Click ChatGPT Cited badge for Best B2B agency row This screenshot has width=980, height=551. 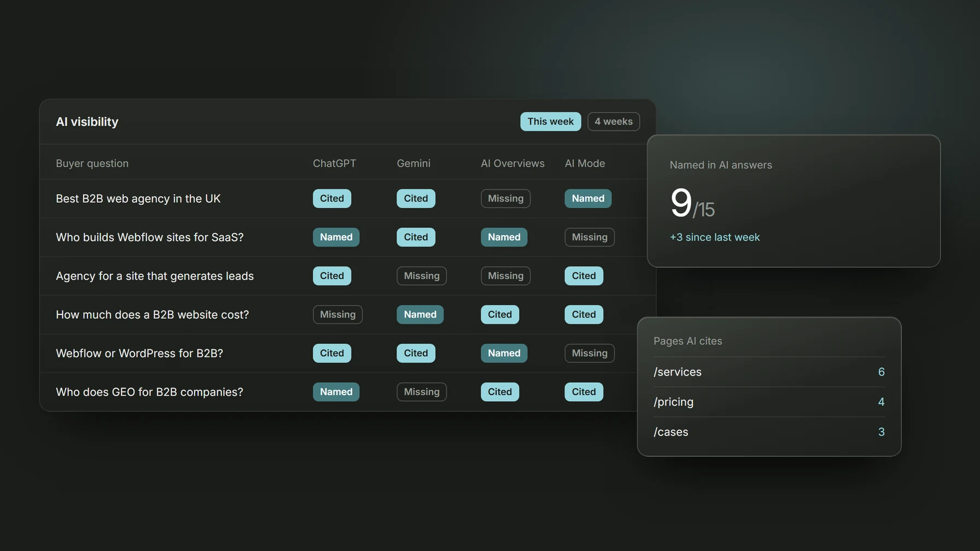click(332, 198)
